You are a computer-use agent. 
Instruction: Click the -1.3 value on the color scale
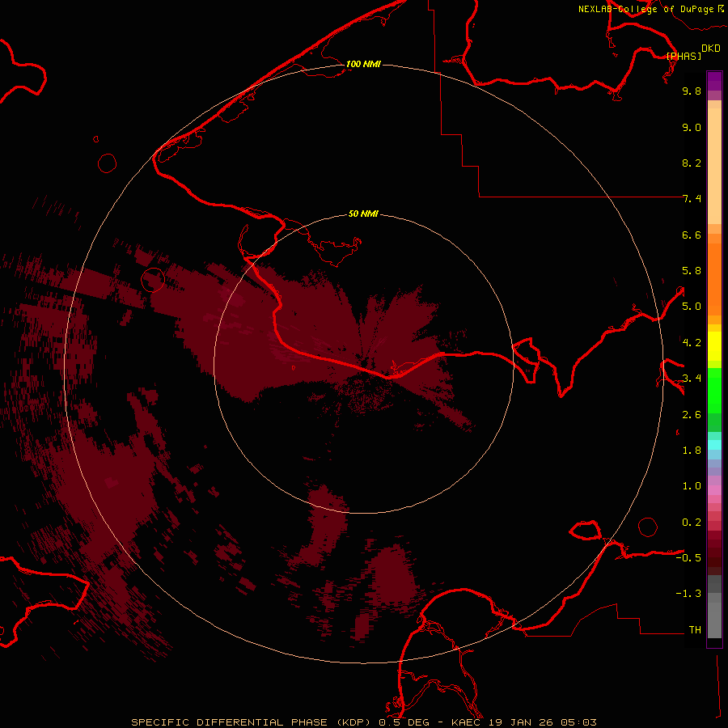pyautogui.click(x=688, y=594)
